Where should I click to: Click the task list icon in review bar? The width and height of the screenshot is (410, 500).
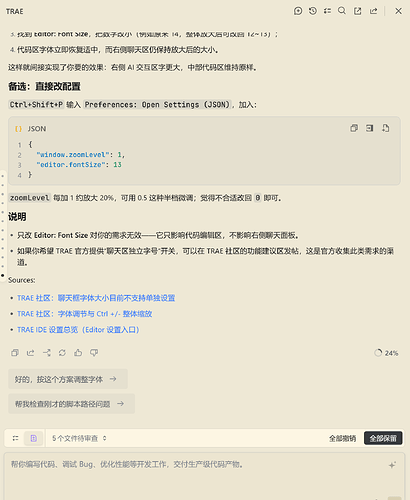coord(15,438)
